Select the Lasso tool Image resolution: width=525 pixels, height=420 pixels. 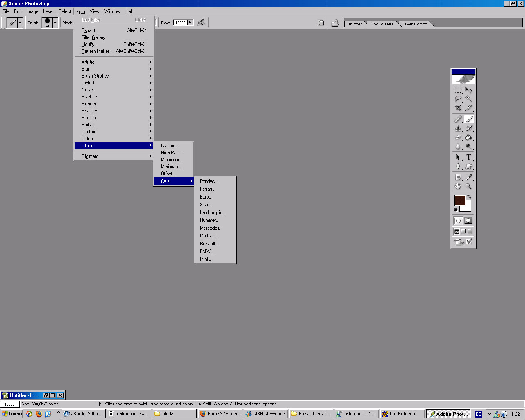pyautogui.click(x=458, y=99)
